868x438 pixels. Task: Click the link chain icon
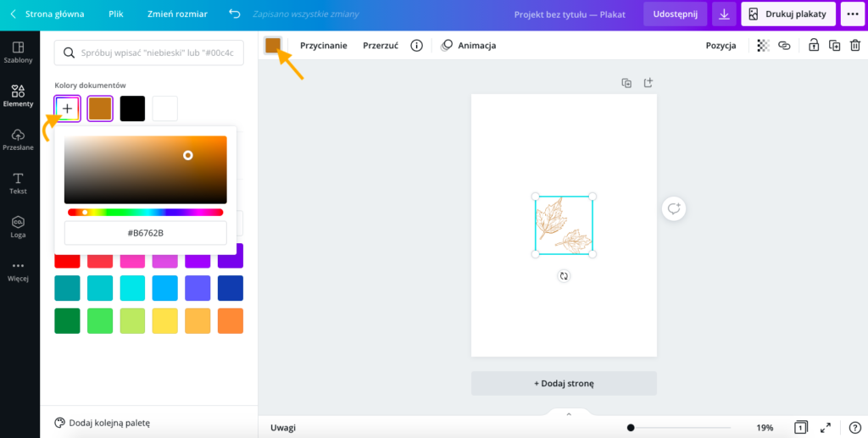[x=784, y=46]
